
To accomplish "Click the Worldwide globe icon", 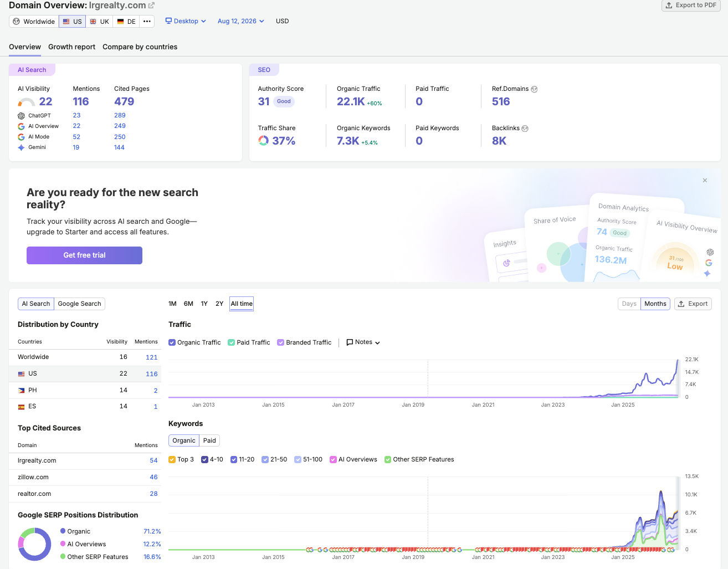I will (x=17, y=22).
